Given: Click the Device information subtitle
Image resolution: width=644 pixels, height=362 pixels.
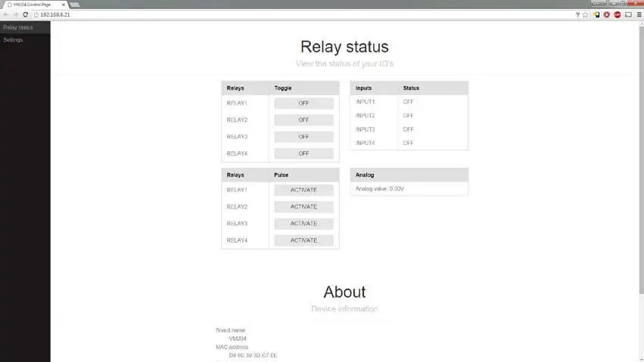Looking at the screenshot, I should [x=344, y=308].
